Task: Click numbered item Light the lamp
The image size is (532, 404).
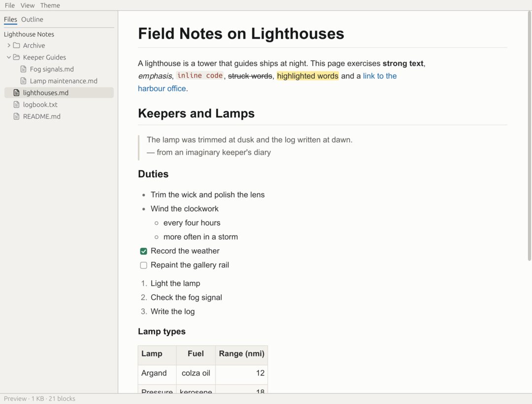Action: pos(175,283)
